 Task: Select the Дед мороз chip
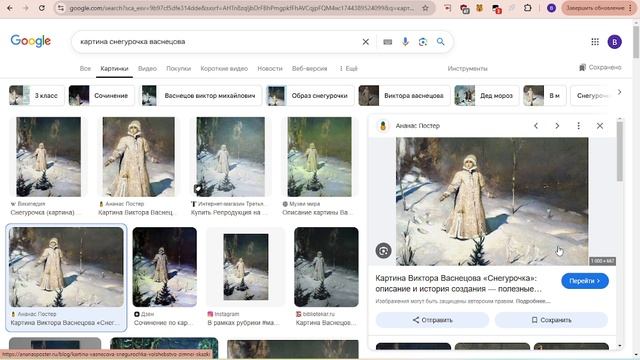tap(487, 96)
